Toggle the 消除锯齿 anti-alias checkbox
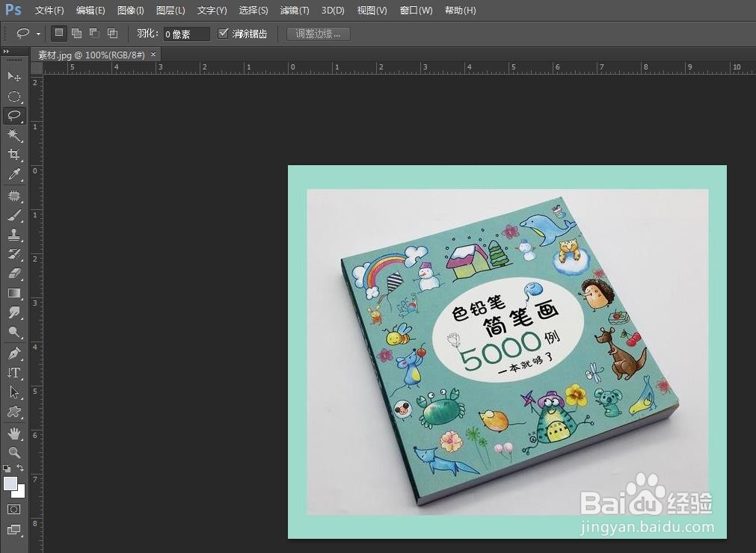Viewport: 756px width, 553px height. coord(223,33)
